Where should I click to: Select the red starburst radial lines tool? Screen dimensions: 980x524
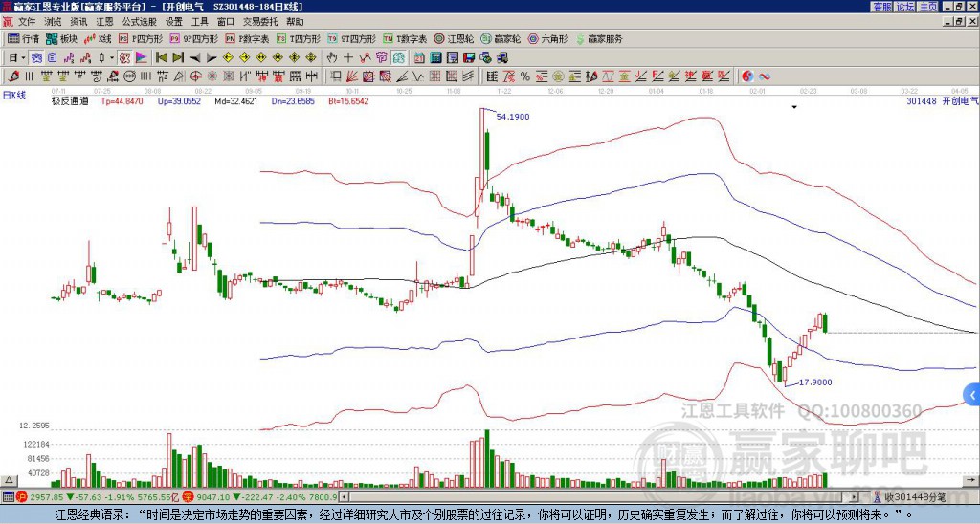[212, 76]
